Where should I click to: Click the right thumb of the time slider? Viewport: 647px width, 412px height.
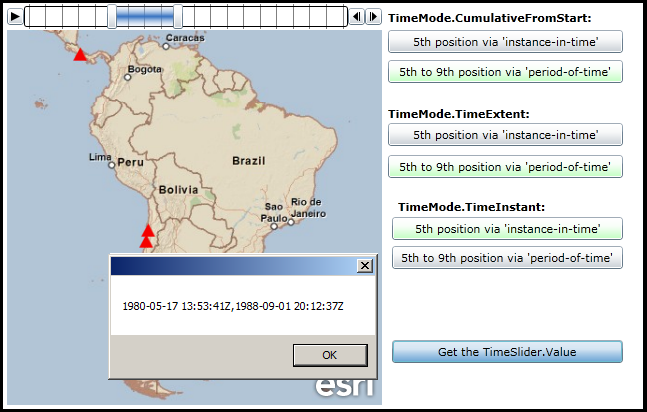178,16
